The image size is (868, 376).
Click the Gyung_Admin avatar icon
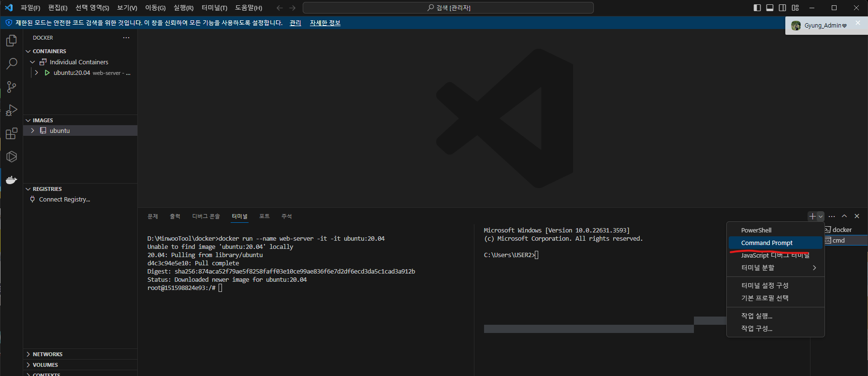pos(796,26)
